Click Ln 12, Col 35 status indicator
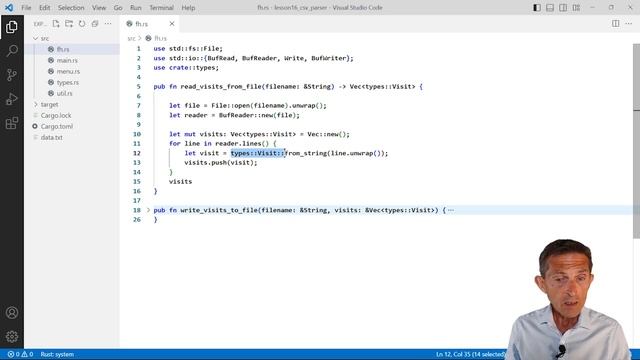 470,354
